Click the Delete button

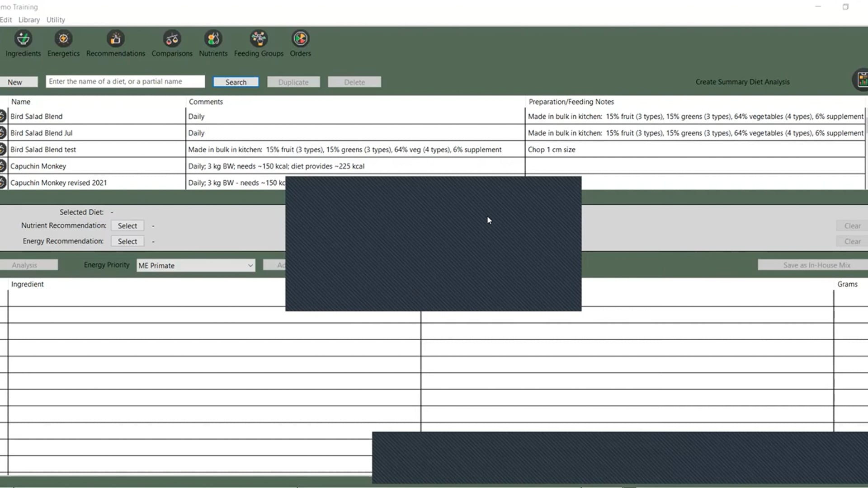tap(354, 82)
